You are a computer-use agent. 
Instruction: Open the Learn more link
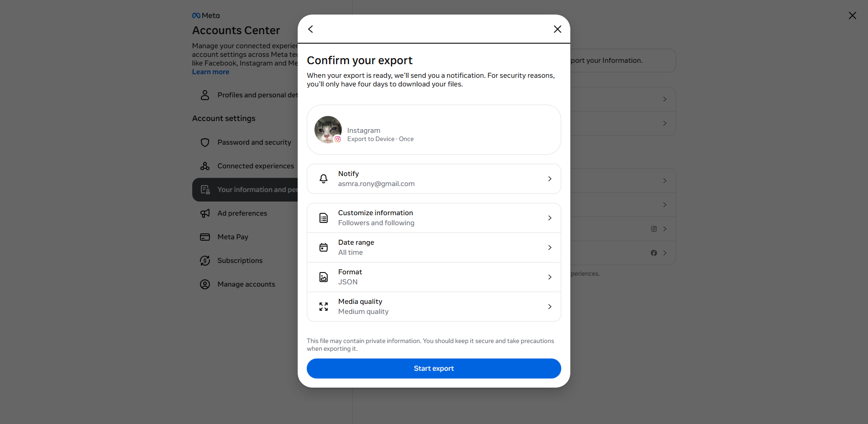210,72
